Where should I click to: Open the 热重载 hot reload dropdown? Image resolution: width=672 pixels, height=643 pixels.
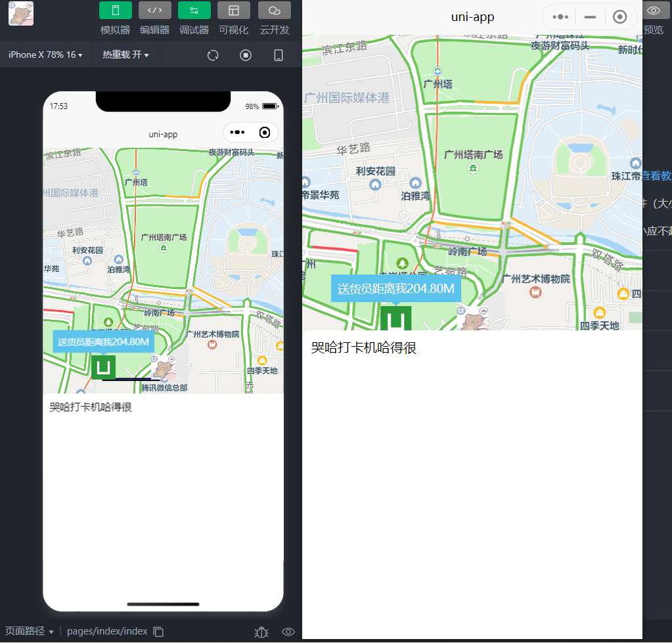click(x=125, y=55)
